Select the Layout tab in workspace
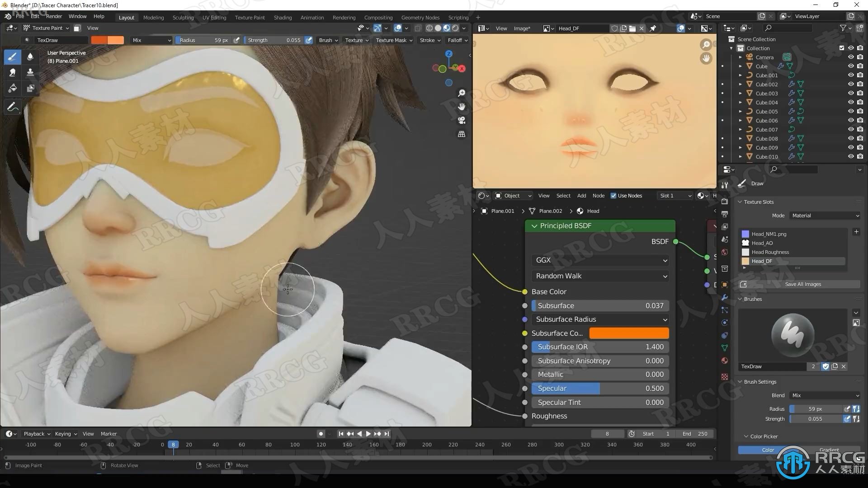This screenshot has width=868, height=488. tap(126, 16)
